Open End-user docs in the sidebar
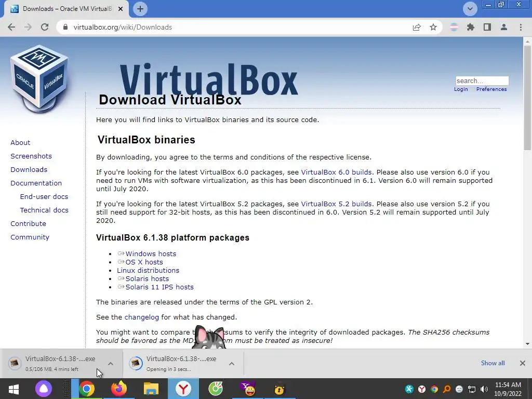The height and width of the screenshot is (399, 532). click(44, 197)
